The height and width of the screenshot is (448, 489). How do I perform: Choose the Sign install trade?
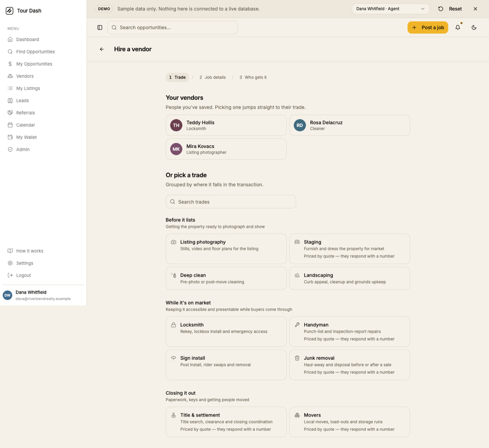[x=226, y=365]
